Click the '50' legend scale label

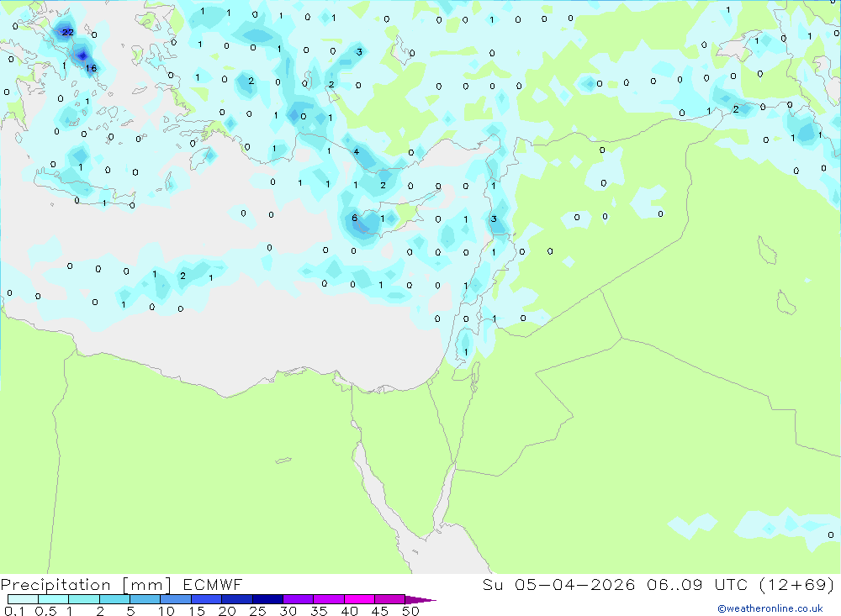pos(411,611)
